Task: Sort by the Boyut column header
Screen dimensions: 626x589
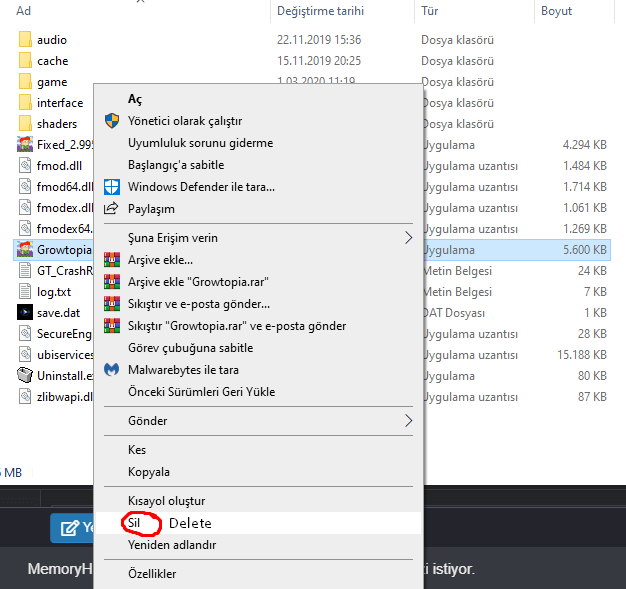Action: [557, 11]
